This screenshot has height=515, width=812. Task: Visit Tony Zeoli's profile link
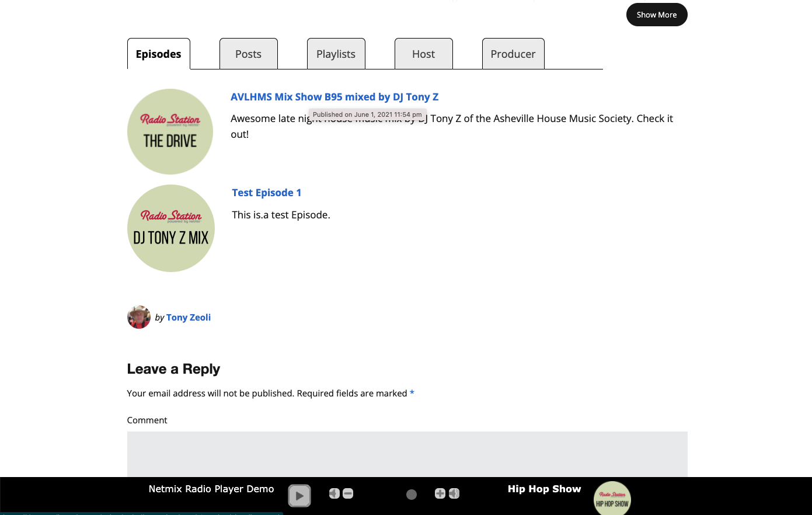click(x=188, y=317)
